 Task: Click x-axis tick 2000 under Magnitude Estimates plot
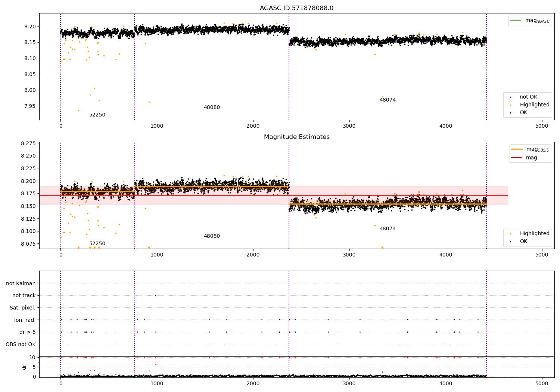(253, 255)
